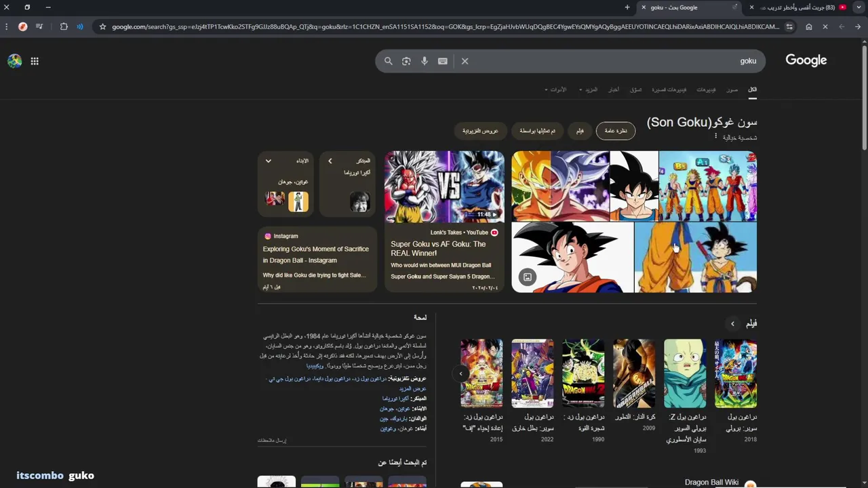Select the الكل (All) results tab
The height and width of the screenshot is (488, 868).
pos(752,89)
